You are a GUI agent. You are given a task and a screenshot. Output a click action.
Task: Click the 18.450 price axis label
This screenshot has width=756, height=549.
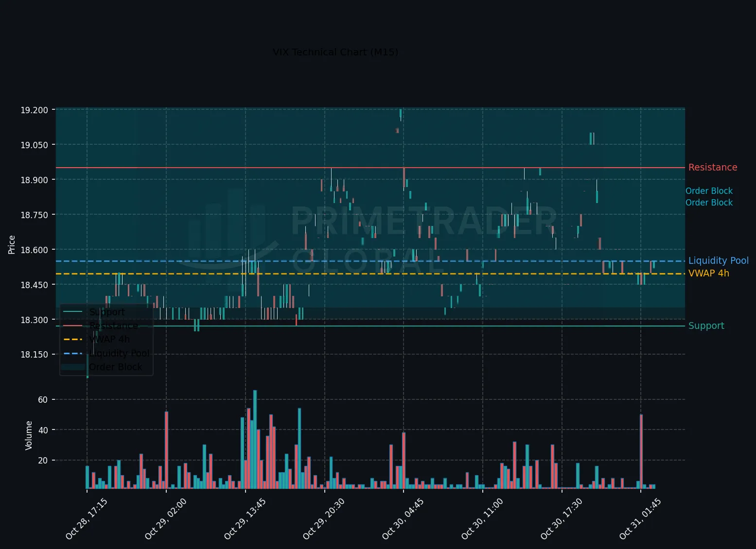[34, 285]
